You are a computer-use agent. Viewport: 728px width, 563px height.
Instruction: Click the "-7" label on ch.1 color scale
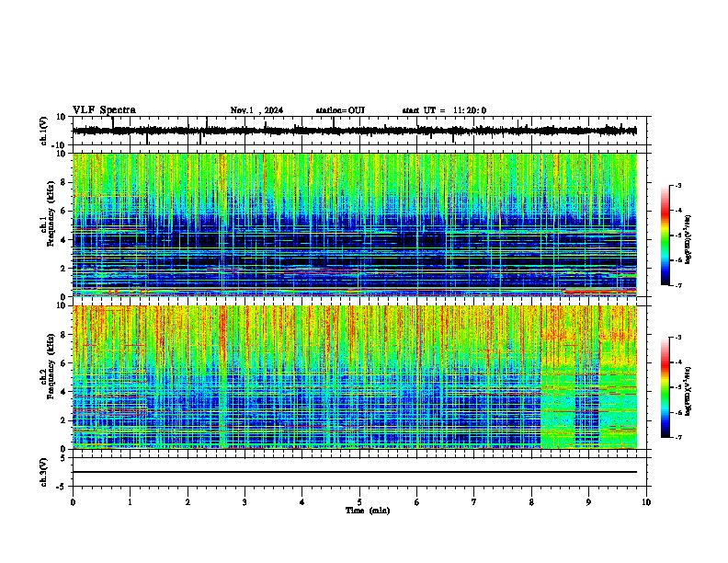click(678, 285)
